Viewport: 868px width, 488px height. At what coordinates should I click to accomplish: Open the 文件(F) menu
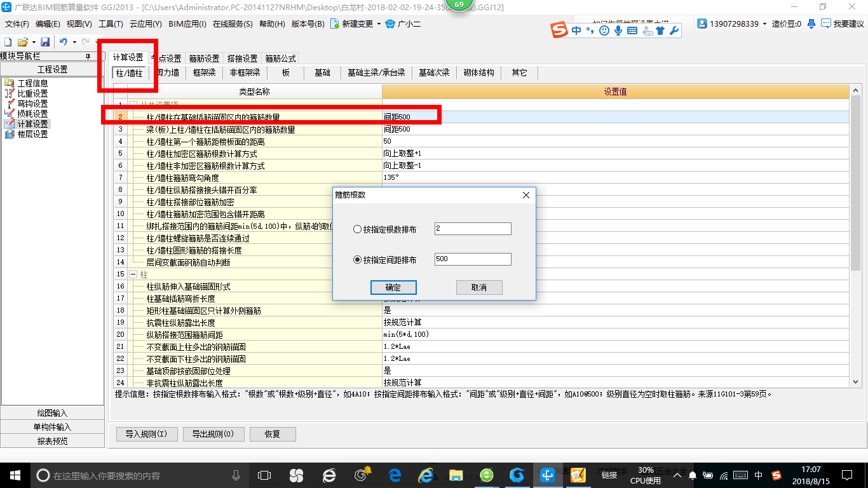click(17, 24)
